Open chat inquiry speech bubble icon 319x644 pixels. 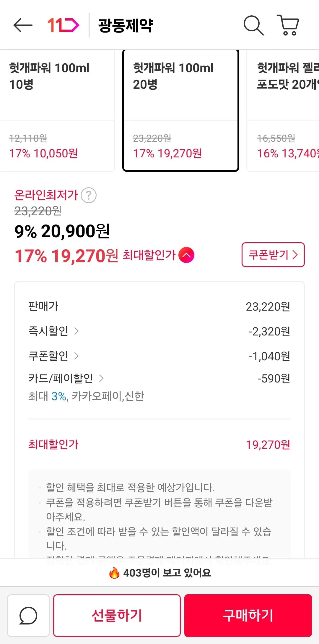pyautogui.click(x=28, y=615)
